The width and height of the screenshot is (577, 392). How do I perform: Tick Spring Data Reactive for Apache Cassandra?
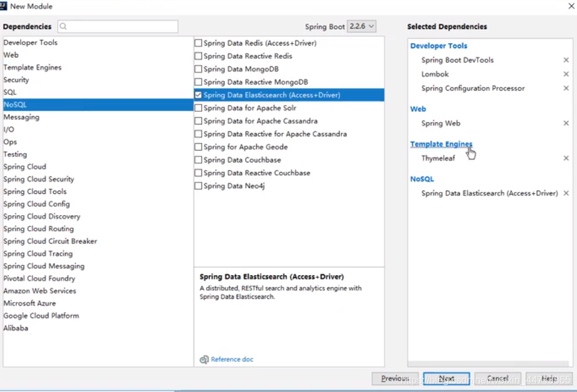point(198,134)
